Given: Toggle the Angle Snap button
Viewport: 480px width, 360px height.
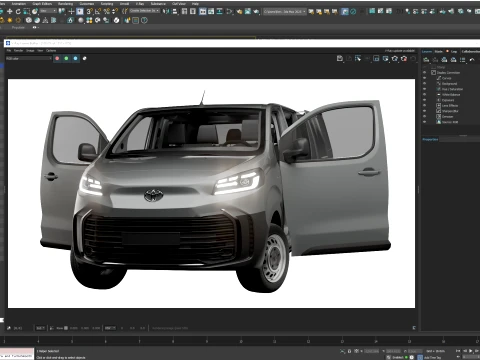Looking at the screenshot, I should pyautogui.click(x=98, y=11).
